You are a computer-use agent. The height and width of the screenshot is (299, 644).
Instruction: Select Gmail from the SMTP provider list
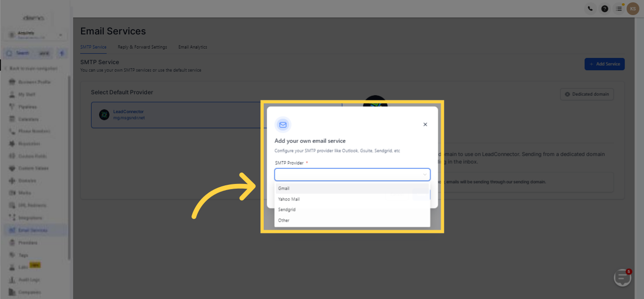tap(352, 188)
